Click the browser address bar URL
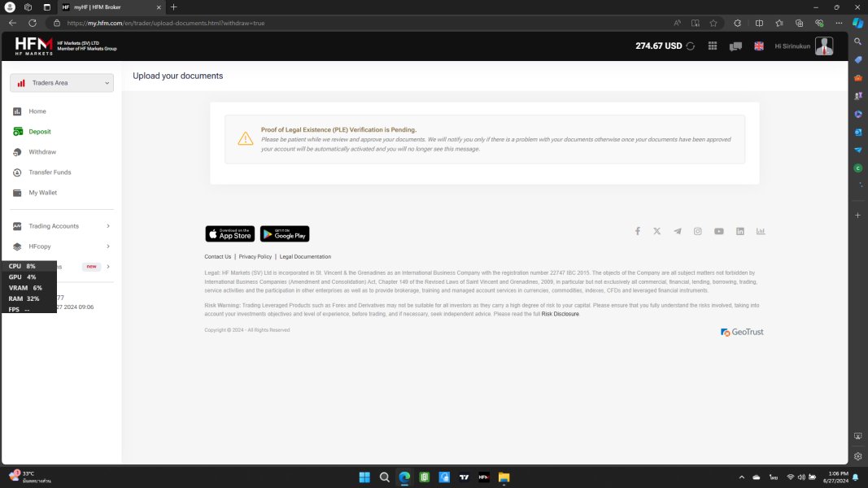 pyautogui.click(x=166, y=24)
